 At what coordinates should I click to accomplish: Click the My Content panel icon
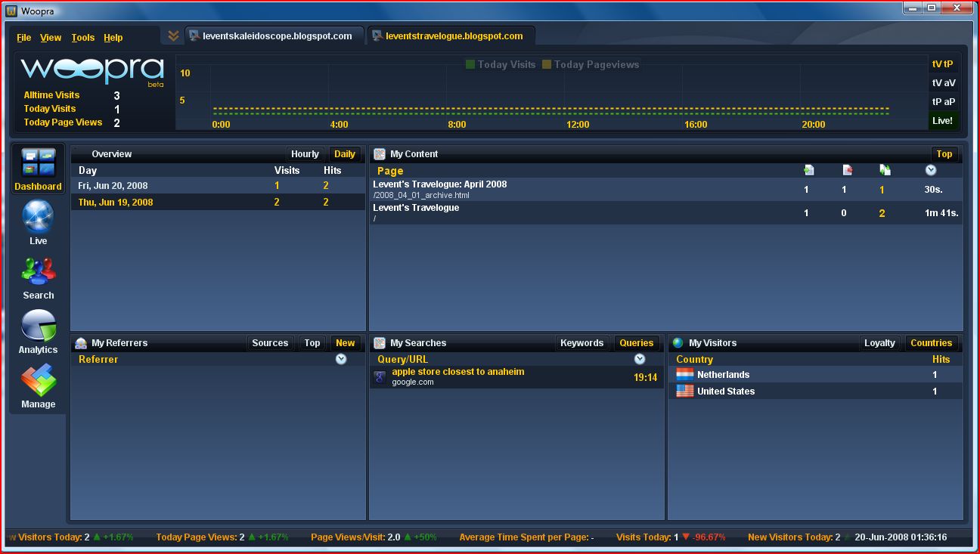(x=380, y=153)
